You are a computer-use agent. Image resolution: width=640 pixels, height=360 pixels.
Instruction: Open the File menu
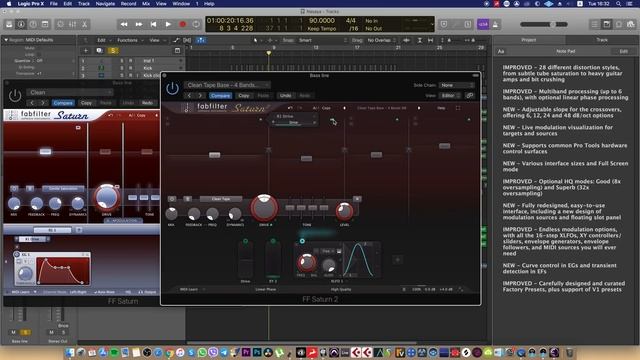coord(53,4)
